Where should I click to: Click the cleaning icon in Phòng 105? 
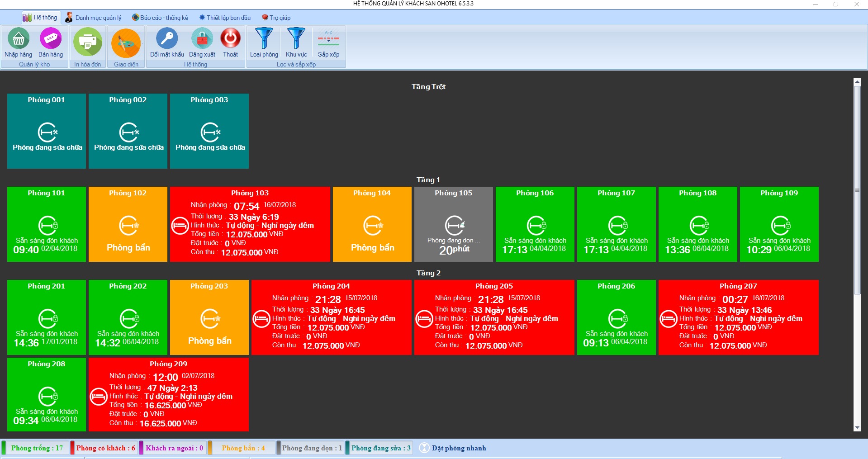[x=455, y=225]
